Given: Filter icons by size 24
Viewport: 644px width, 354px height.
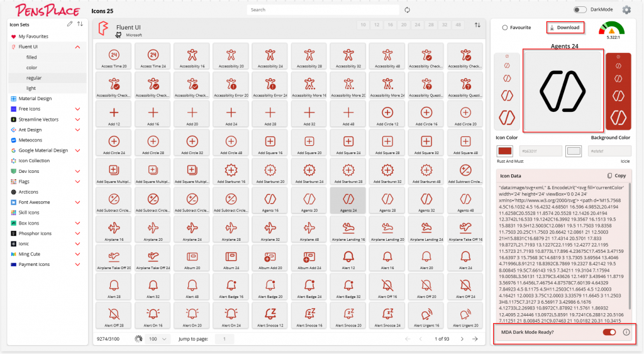Looking at the screenshot, I should (x=418, y=25).
